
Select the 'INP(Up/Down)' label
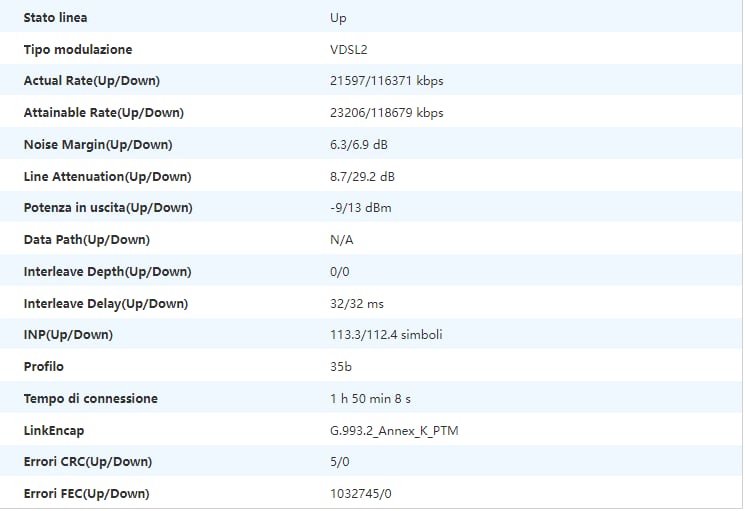pos(68,334)
